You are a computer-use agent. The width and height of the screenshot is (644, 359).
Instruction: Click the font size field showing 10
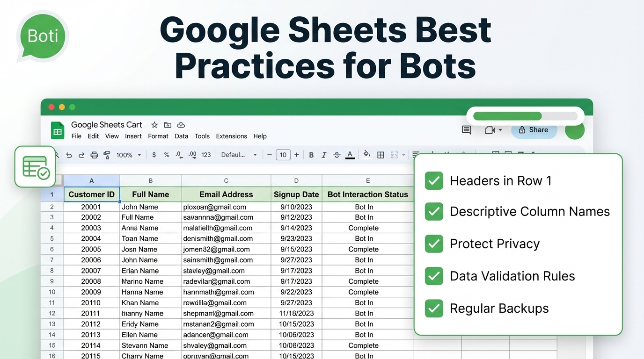coord(283,155)
